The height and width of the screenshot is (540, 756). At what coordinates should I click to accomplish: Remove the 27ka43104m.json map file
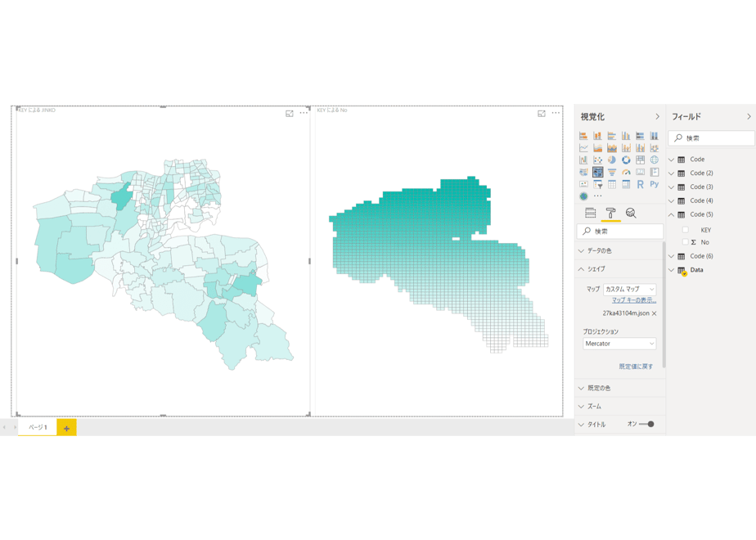click(x=655, y=313)
